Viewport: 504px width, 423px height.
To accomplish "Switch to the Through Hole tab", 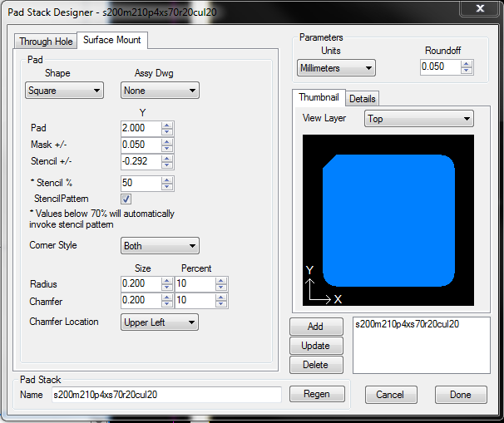I will pos(47,42).
